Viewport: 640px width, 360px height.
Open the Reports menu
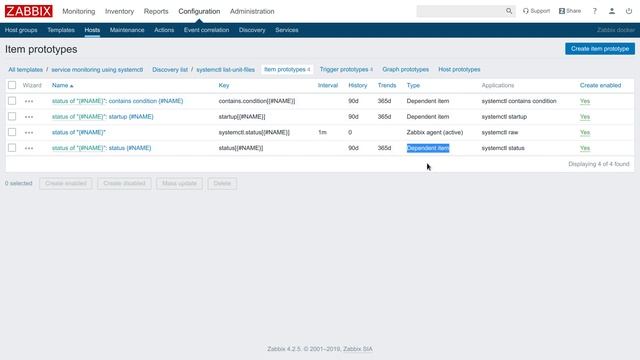pos(156,11)
